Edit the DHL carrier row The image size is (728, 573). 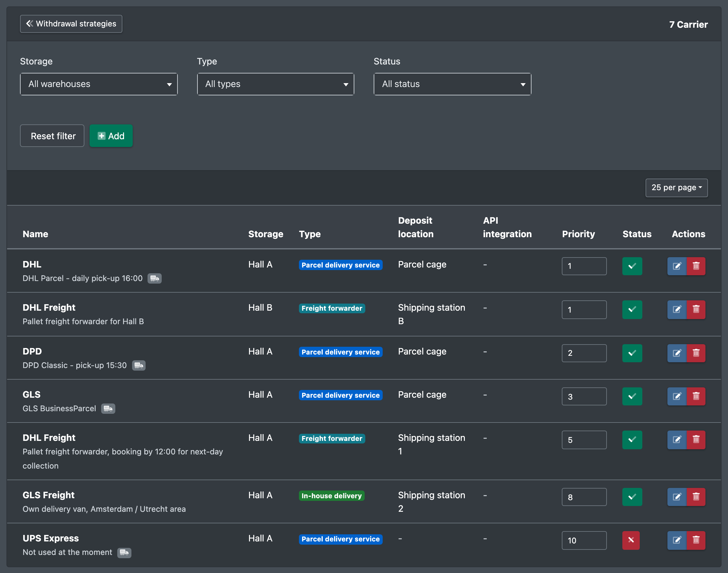pos(677,266)
